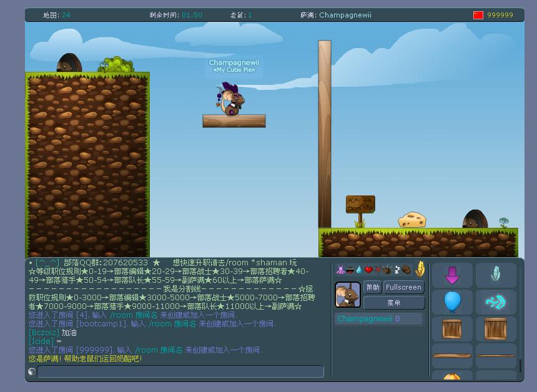Click the mouse hole on the left cliff
The height and width of the screenshot is (392, 537).
69,62
